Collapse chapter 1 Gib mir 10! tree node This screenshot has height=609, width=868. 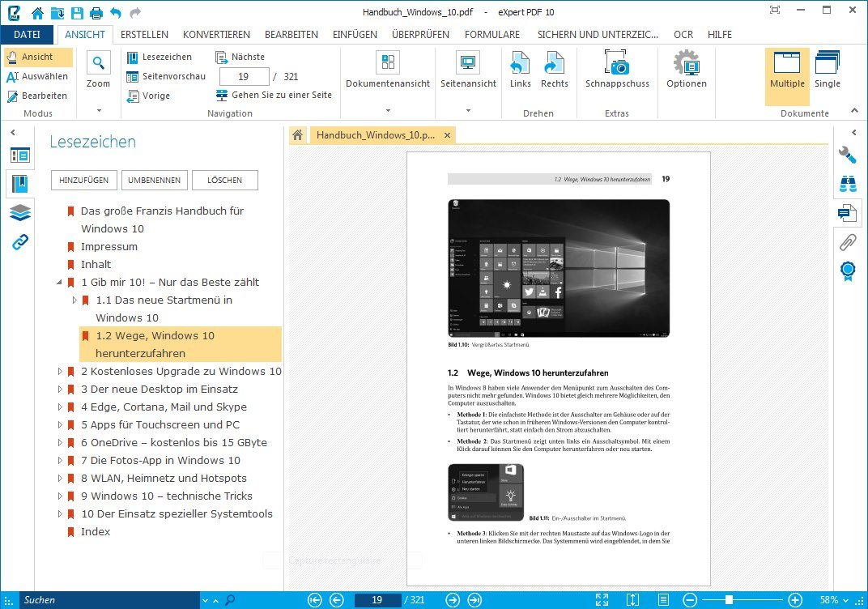coord(60,283)
